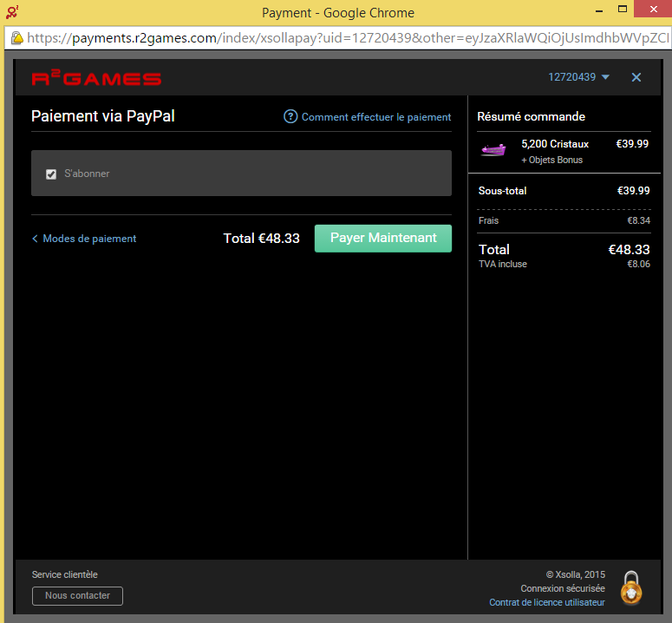
Task: Open Comment effectuer le paiement help link
Action: coord(376,117)
